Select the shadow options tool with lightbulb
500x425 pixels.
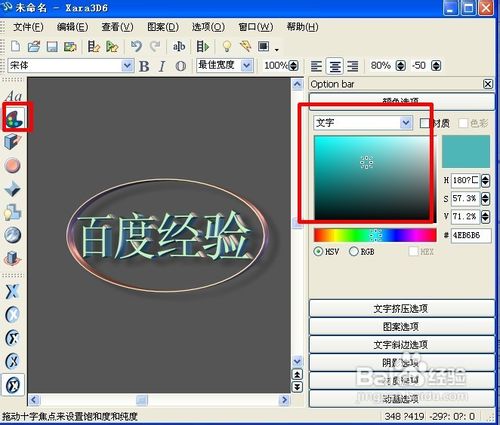(x=13, y=212)
